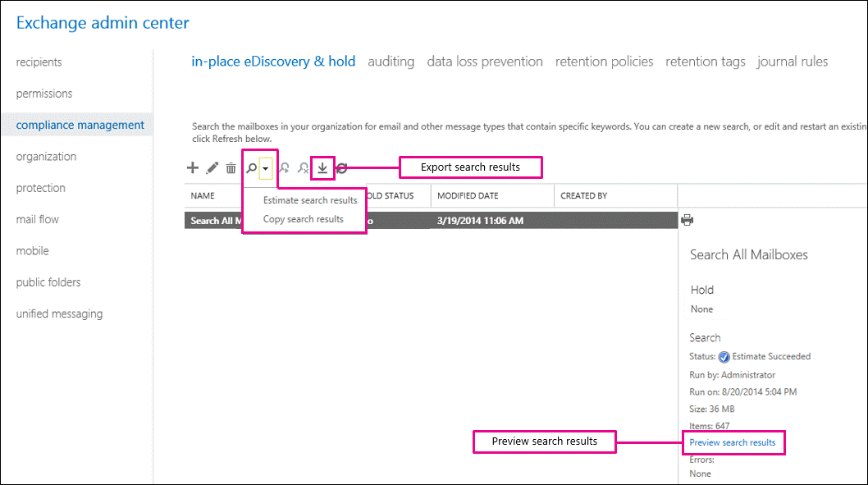Click the Export search results download icon

pyautogui.click(x=322, y=167)
